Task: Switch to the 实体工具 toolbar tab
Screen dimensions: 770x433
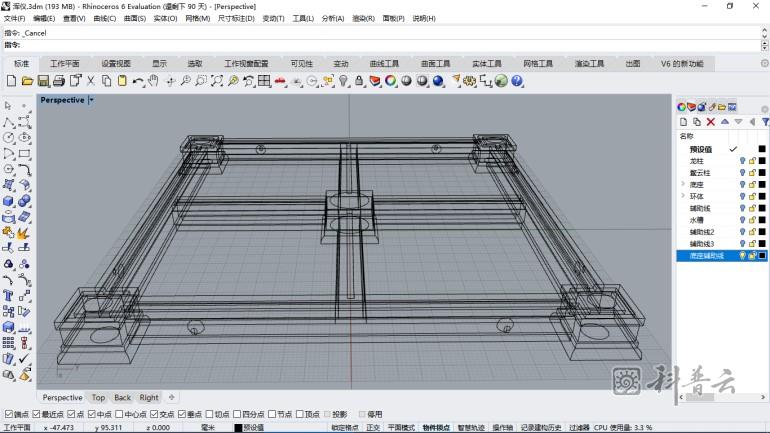Action: [487, 64]
